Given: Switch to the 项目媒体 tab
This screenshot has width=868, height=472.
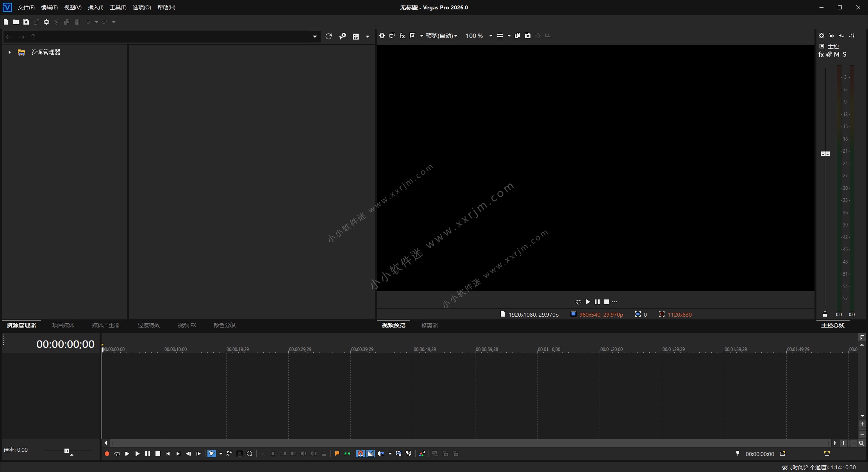Looking at the screenshot, I should pyautogui.click(x=63, y=325).
